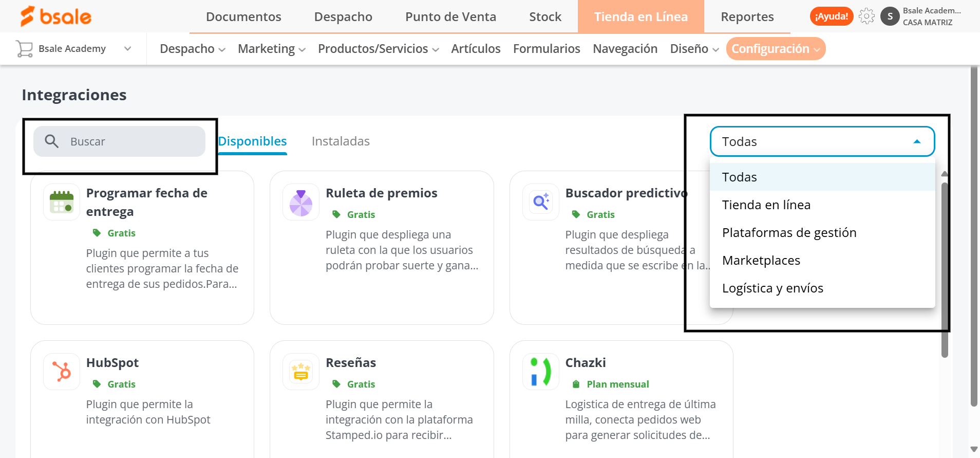Open the Buscador predictivo card title
This screenshot has height=458, width=980.
[626, 193]
